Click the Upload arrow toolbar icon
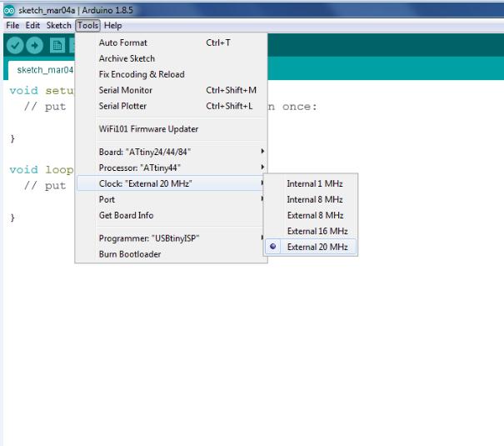Image resolution: width=504 pixels, height=446 pixels. (34, 45)
